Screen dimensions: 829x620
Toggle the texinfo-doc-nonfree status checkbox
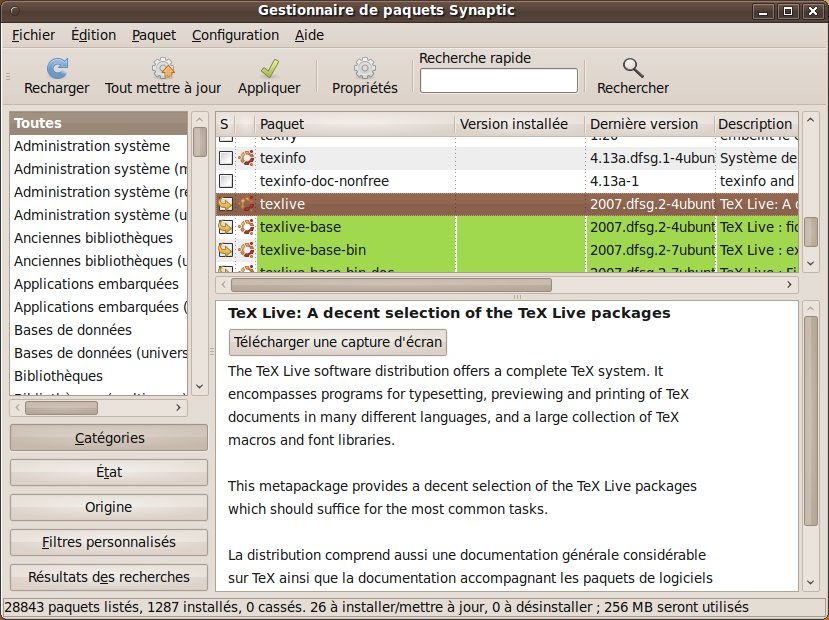[x=226, y=181]
